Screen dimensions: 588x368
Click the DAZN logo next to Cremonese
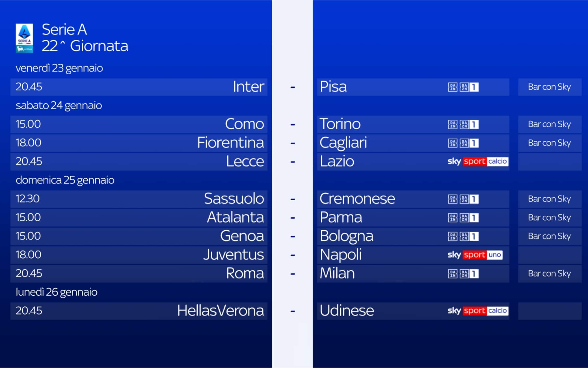pos(452,199)
